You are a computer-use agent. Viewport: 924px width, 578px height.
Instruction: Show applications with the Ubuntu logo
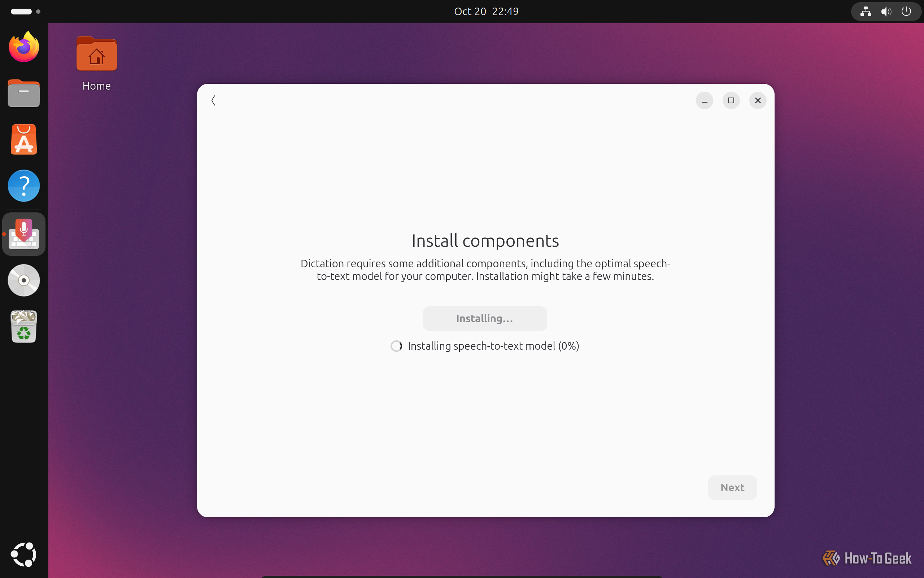pos(24,554)
